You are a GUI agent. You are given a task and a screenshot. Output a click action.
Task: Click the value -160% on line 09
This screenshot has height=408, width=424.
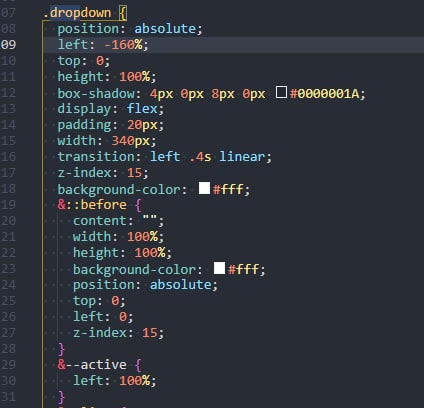point(123,44)
